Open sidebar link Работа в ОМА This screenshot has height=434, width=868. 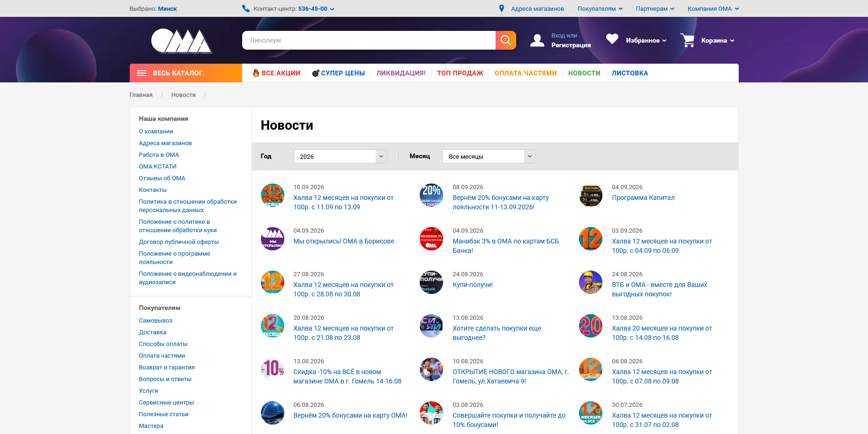tap(159, 154)
